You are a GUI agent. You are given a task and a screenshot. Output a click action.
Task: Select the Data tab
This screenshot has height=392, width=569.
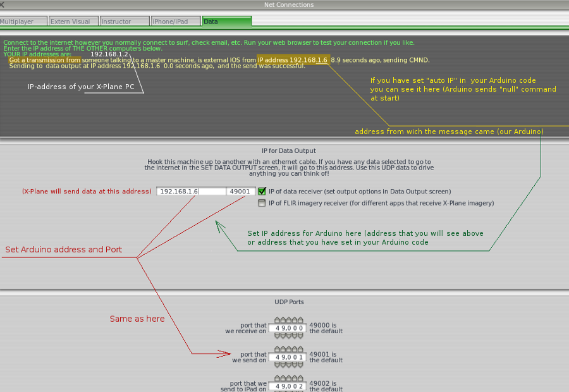tap(227, 21)
